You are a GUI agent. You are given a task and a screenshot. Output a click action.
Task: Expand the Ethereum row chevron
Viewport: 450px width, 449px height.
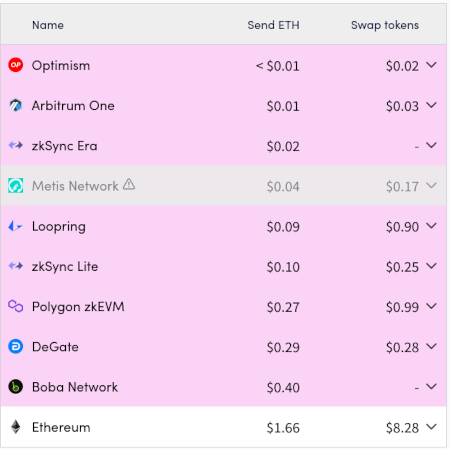(x=431, y=427)
